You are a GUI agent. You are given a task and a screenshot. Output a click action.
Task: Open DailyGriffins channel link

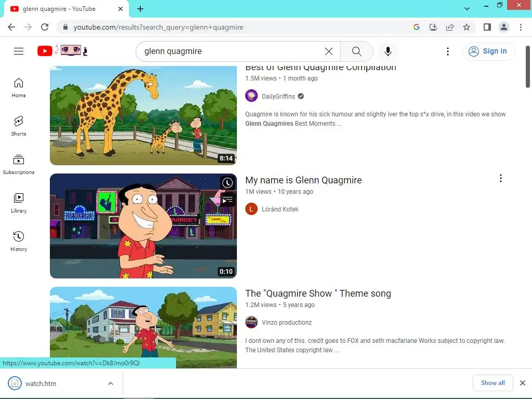click(x=278, y=96)
